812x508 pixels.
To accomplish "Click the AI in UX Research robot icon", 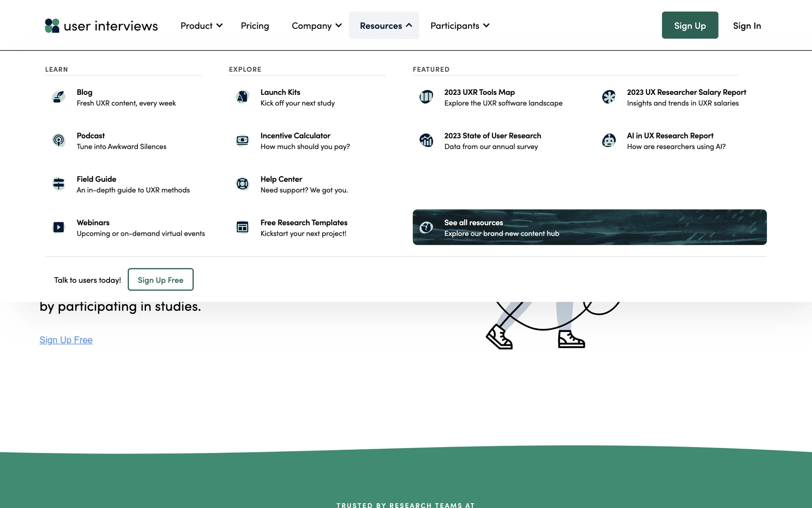I will [x=609, y=140].
